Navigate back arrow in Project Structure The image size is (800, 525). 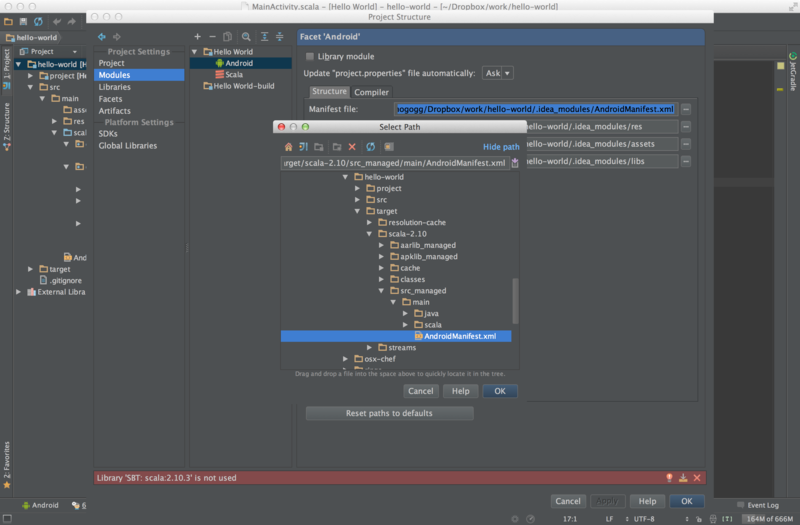pos(102,37)
